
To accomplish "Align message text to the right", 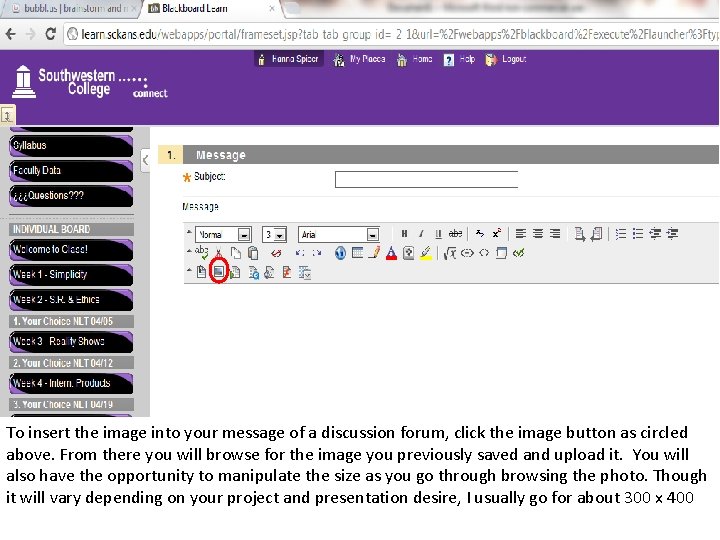I will point(555,234).
